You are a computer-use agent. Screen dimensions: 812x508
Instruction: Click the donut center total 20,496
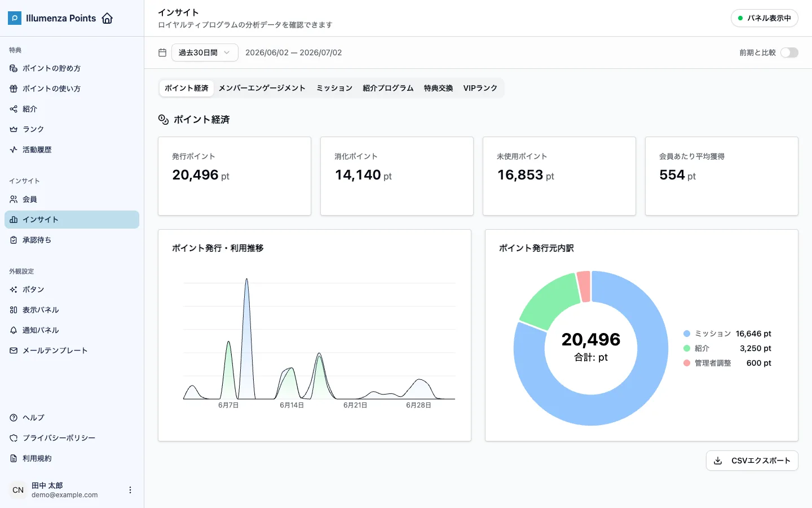click(x=591, y=339)
